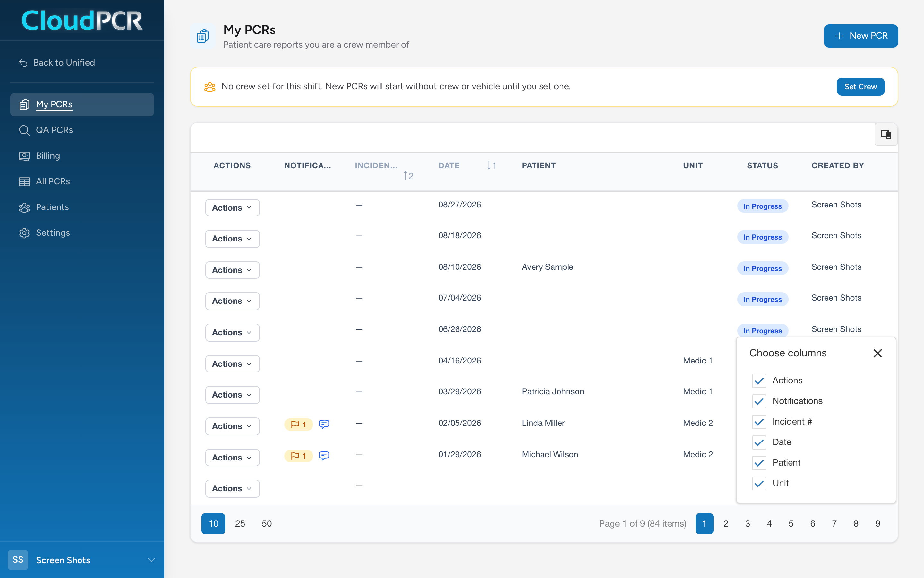Open Settings in the sidebar
Image resolution: width=924 pixels, height=578 pixels.
click(x=82, y=233)
